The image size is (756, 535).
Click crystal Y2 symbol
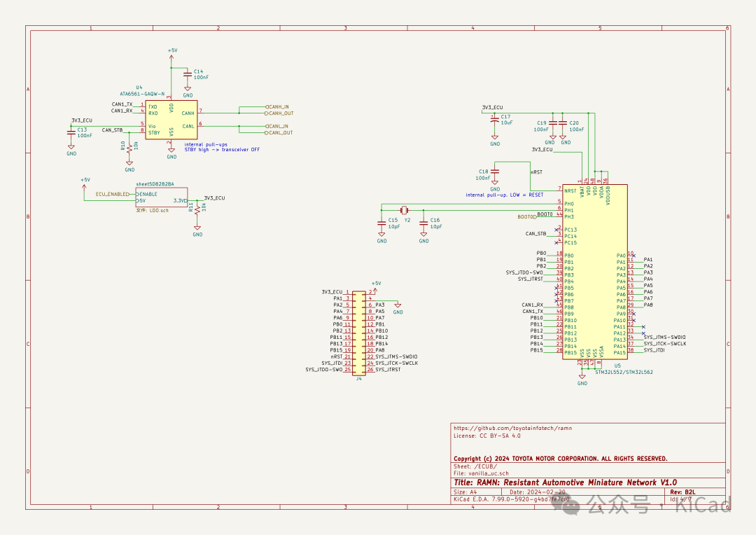405,210
